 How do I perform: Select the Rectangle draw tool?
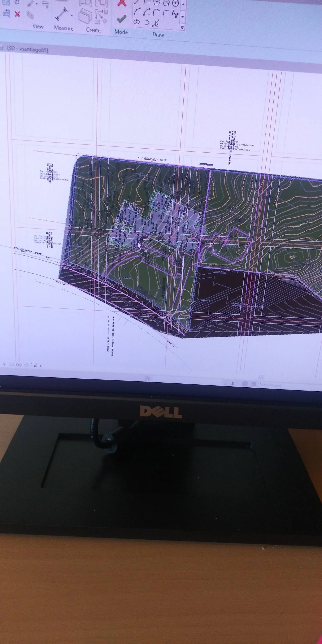[x=148, y=2]
